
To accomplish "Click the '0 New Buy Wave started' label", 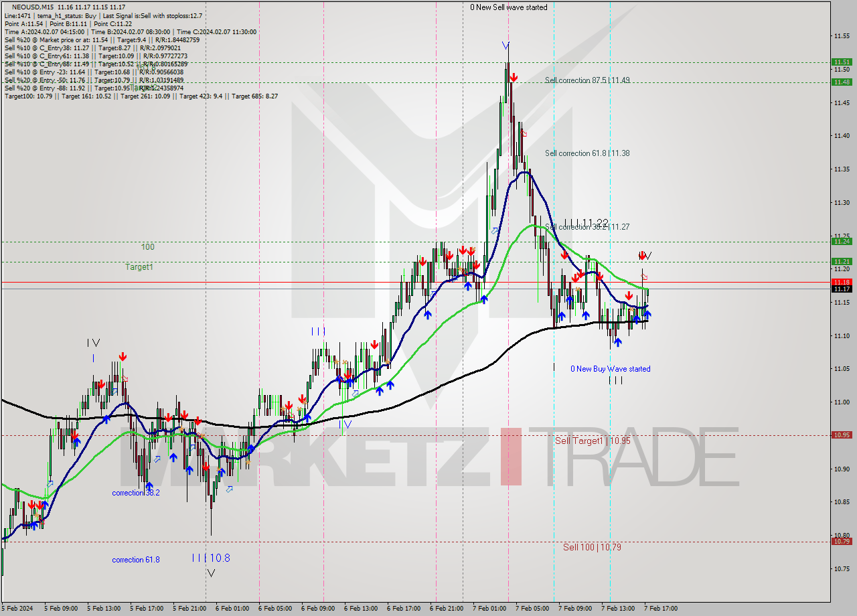I will pos(610,369).
